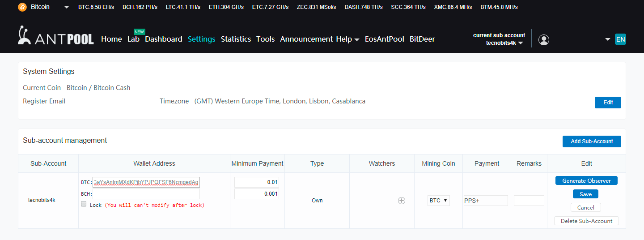Click the BTC:6.58 EH/s hashrate
The image size is (644, 240).
96,7
